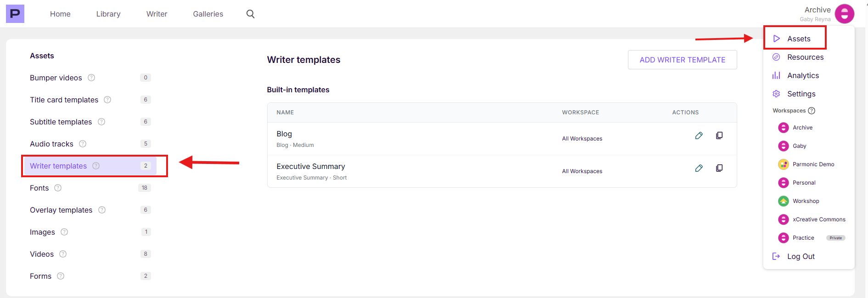The image size is (868, 298).
Task: Click the user avatar in the header
Action: pyautogui.click(x=844, y=14)
